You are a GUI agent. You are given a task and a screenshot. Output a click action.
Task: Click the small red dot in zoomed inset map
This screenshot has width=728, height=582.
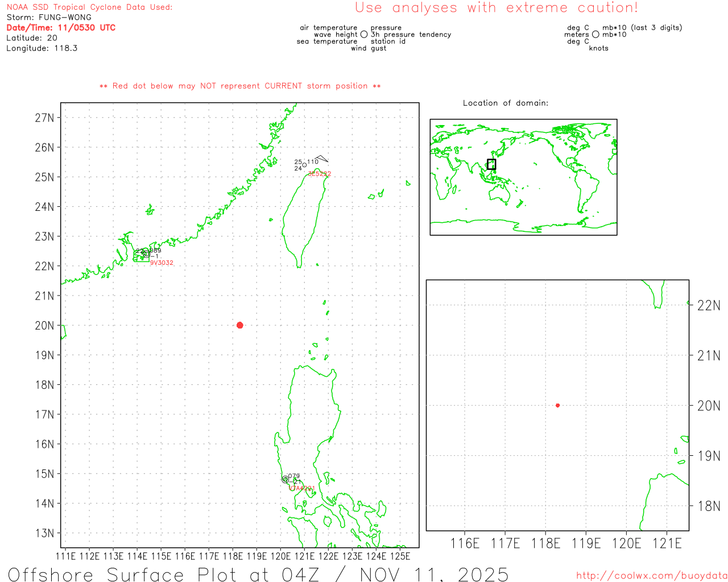coord(557,405)
